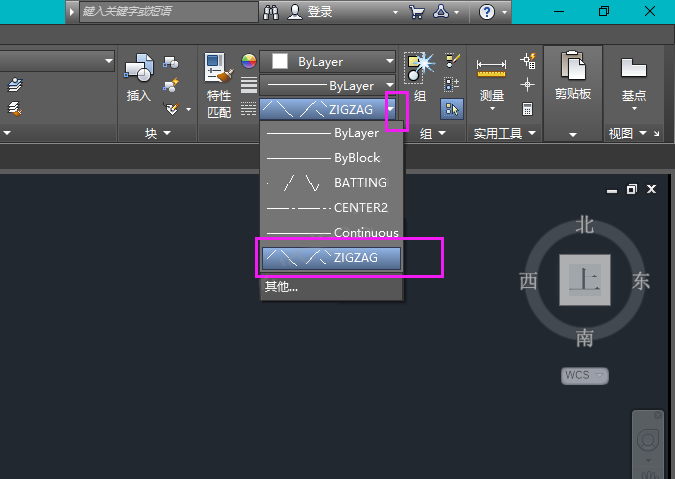Screen dimensions: 675x479
Task: Close the drawing viewport window
Action: pyautogui.click(x=652, y=189)
